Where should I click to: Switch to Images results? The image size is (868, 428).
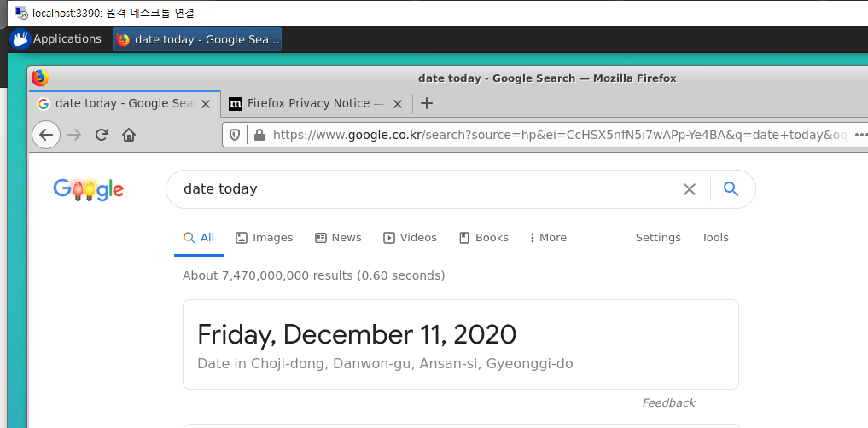(x=264, y=238)
